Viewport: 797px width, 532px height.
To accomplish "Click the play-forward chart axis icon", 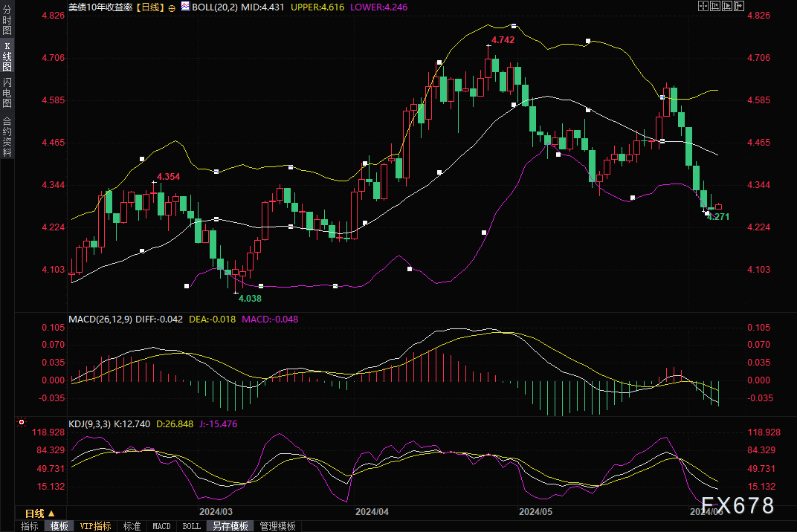I will (727, 6).
